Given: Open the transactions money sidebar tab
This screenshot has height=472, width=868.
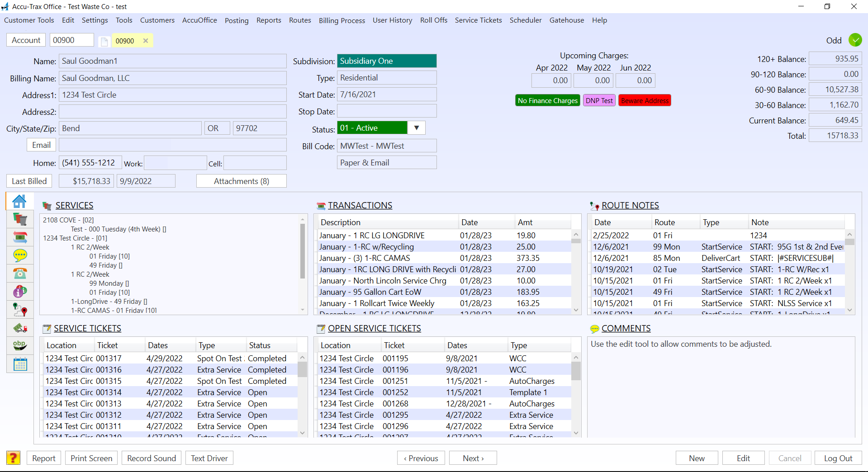Looking at the screenshot, I should [20, 237].
